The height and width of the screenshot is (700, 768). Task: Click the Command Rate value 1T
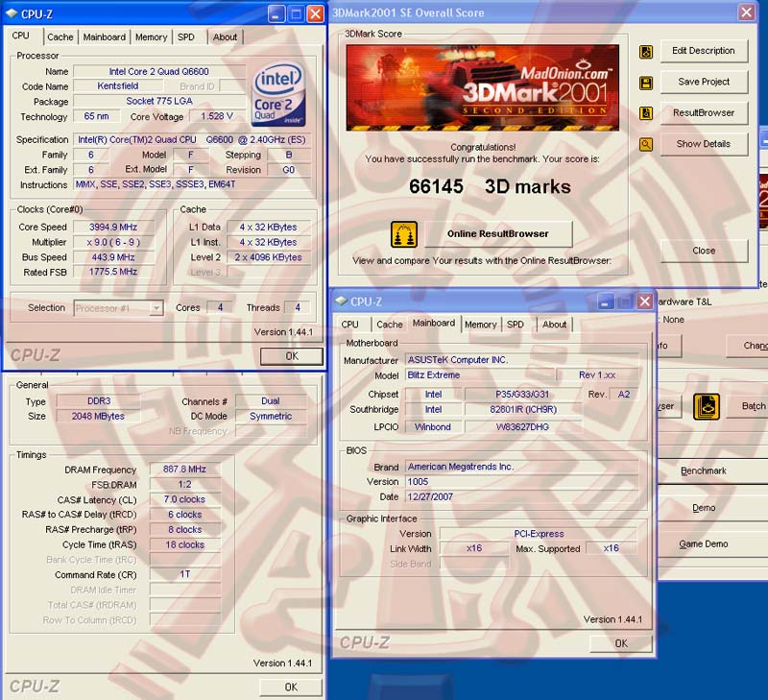pos(184,574)
